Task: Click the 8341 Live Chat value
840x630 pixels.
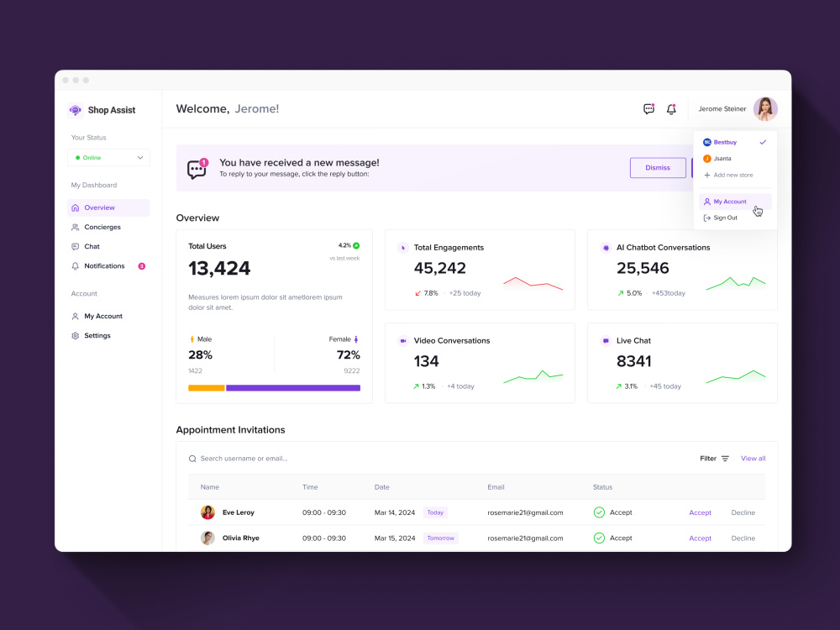Action: (633, 361)
